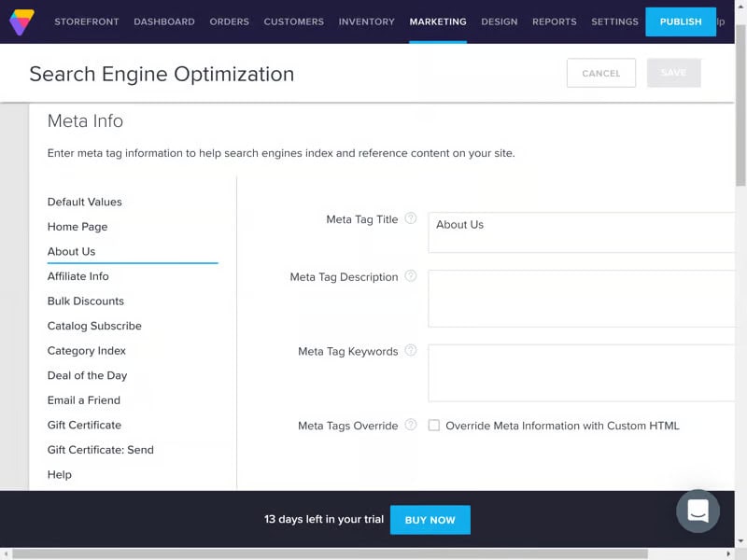747x560 pixels.
Task: Click help icon beside Meta Tags Override
Action: (411, 426)
